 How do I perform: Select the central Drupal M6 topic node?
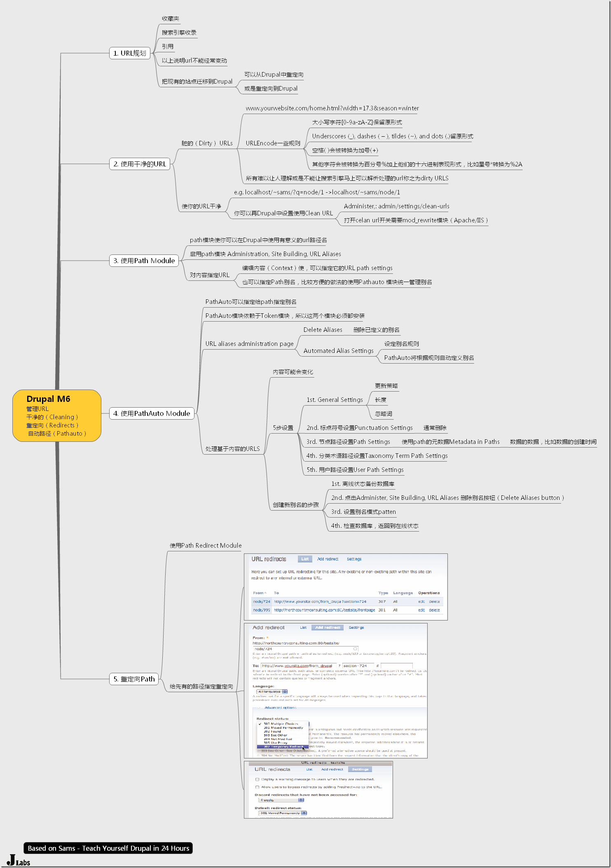pyautogui.click(x=57, y=415)
